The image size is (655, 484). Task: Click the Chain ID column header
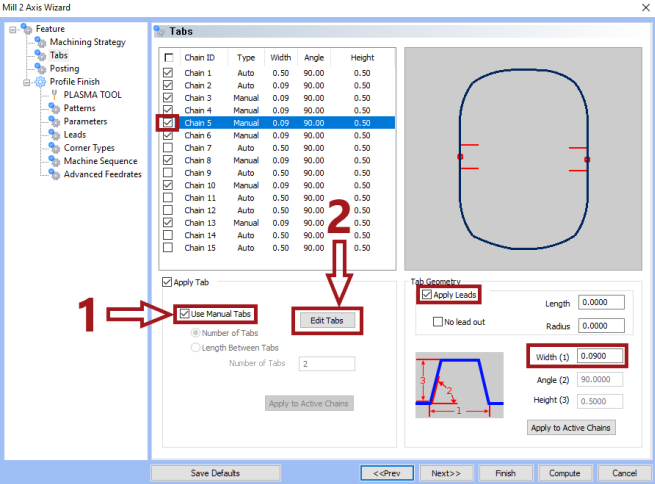tap(200, 58)
